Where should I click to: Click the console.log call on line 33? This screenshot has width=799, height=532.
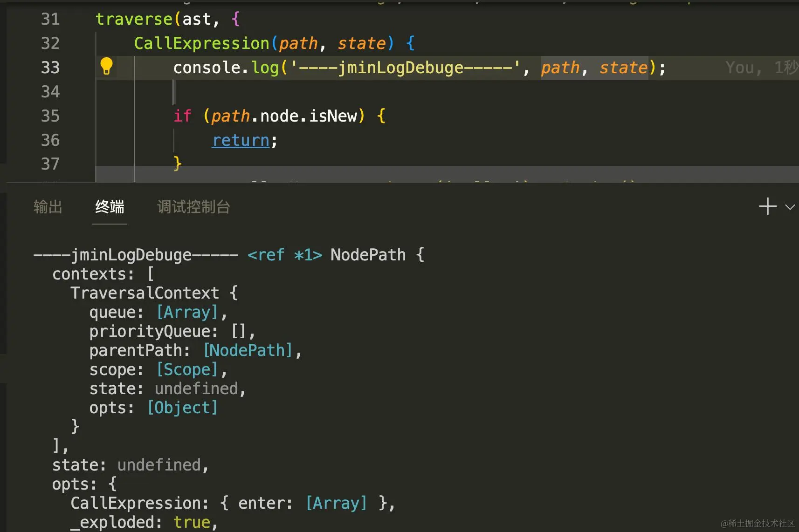coord(226,68)
